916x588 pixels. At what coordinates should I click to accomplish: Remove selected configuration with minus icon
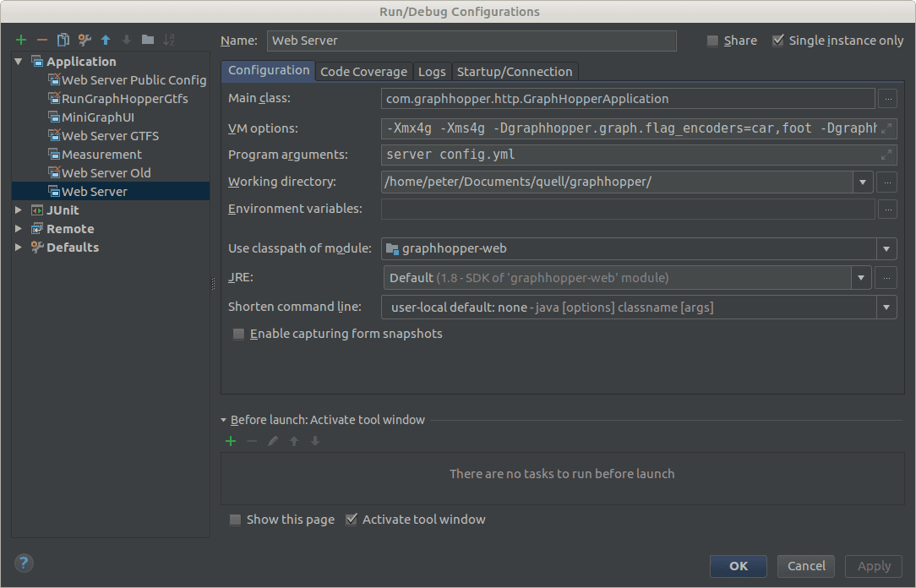(x=42, y=40)
